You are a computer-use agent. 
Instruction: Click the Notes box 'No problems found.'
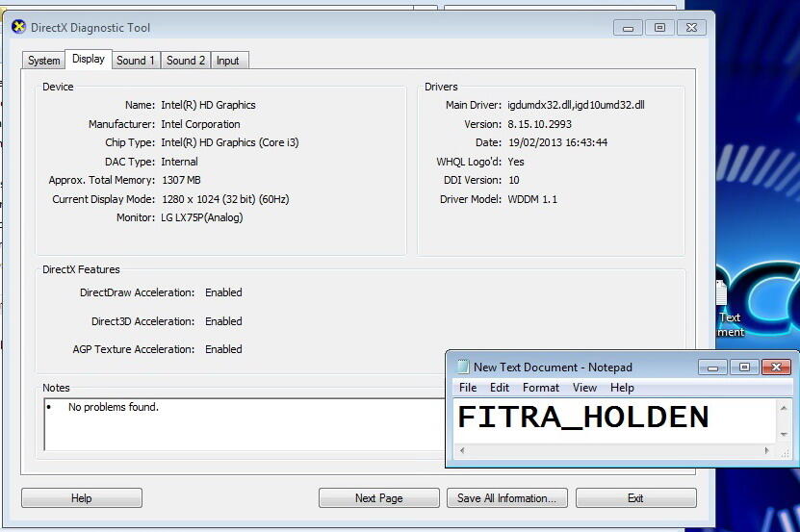pyautogui.click(x=244, y=424)
